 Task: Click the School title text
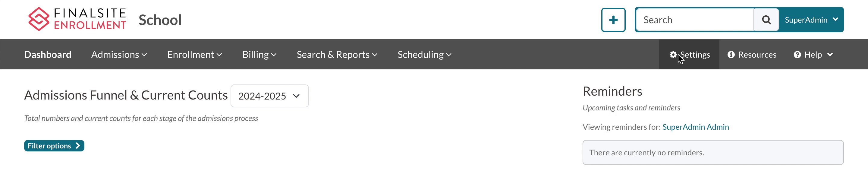coord(160,20)
